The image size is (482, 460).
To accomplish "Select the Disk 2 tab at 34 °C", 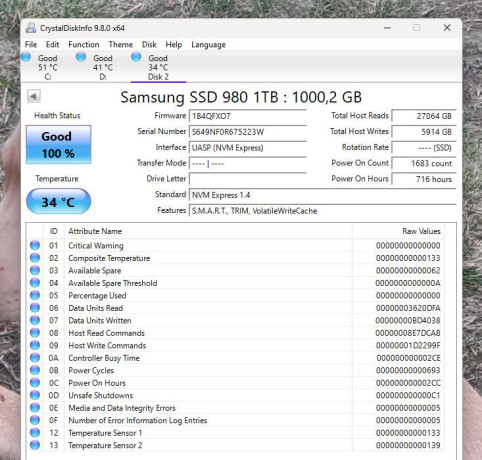I will [x=158, y=67].
